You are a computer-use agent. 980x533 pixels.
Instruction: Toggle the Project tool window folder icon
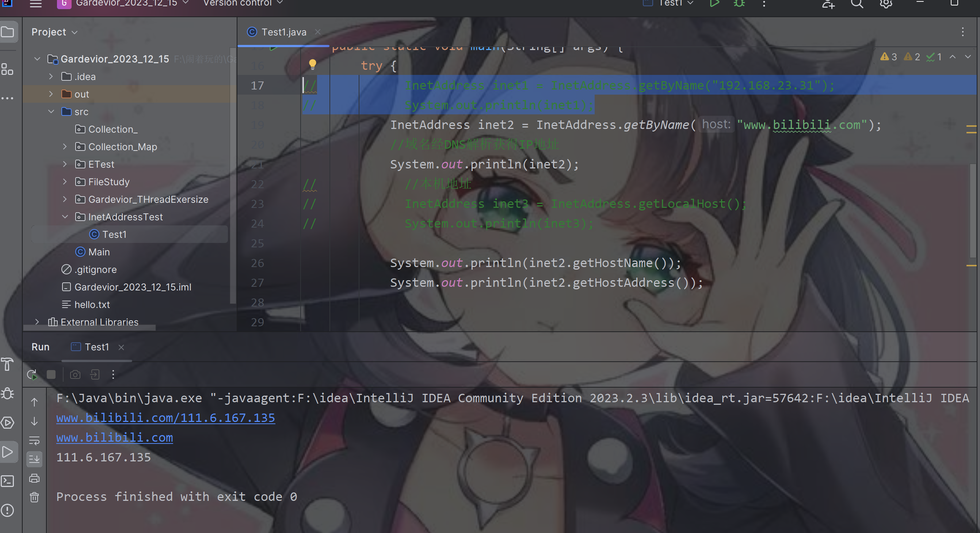(x=8, y=32)
